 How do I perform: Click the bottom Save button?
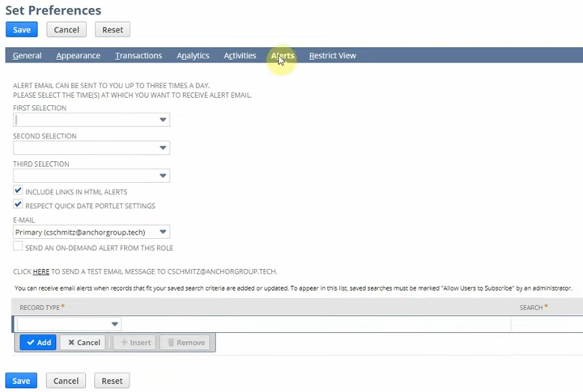coord(21,381)
